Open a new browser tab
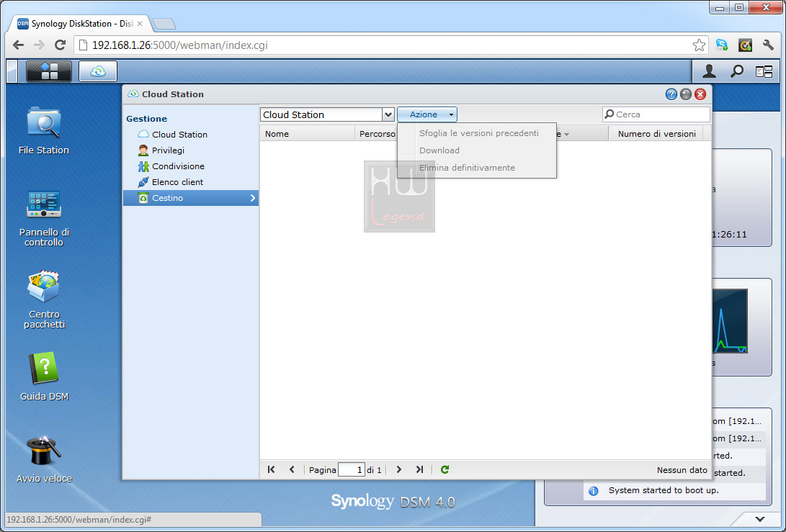 164,24
